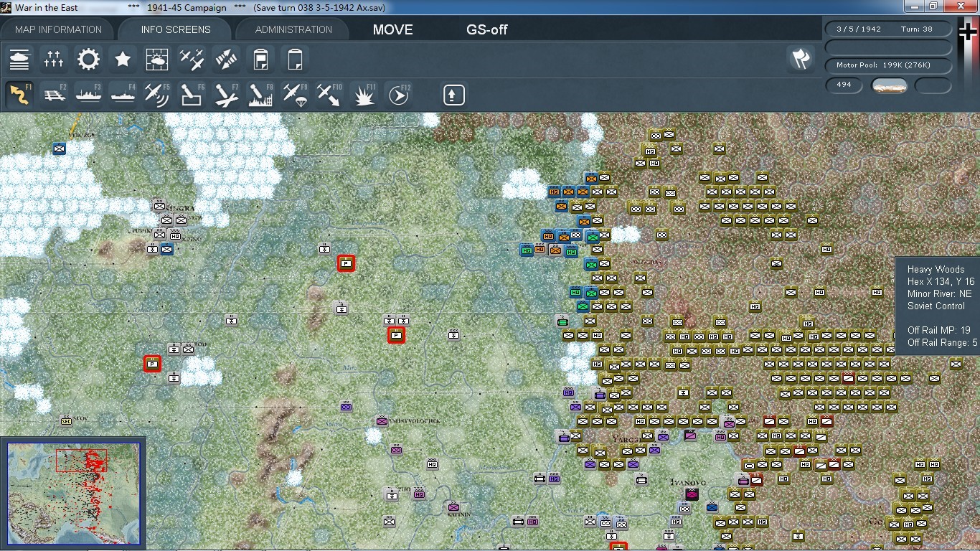980x551 pixels.
Task: Click the minimap overview thumbnail
Action: pos(74,493)
